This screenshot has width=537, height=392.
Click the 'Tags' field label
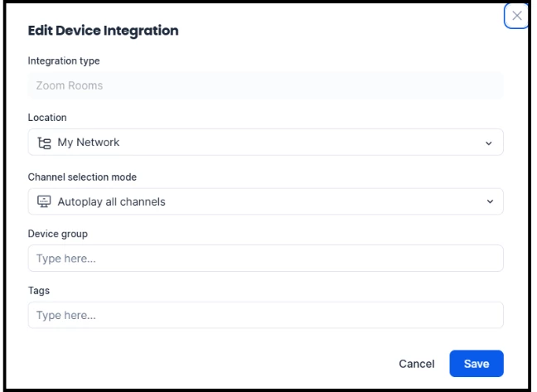(x=39, y=291)
